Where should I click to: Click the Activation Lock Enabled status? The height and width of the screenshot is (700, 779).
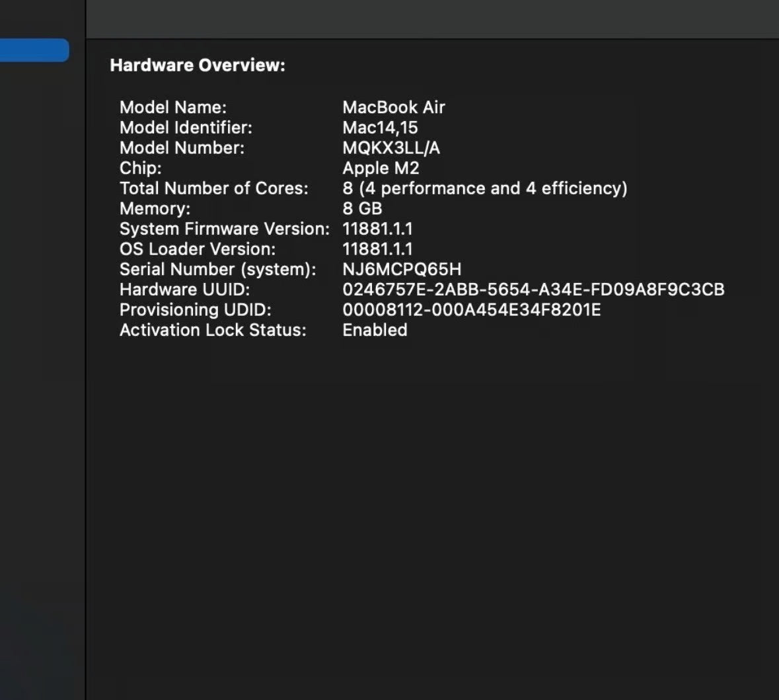pyautogui.click(x=375, y=330)
